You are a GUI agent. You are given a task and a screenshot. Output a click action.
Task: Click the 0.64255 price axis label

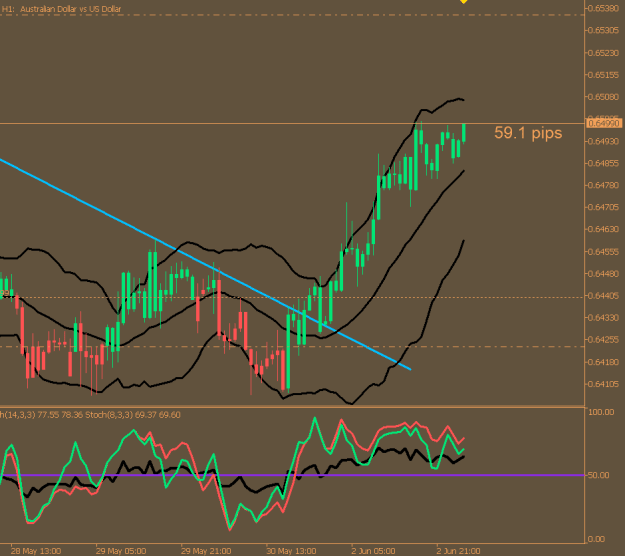tap(604, 340)
